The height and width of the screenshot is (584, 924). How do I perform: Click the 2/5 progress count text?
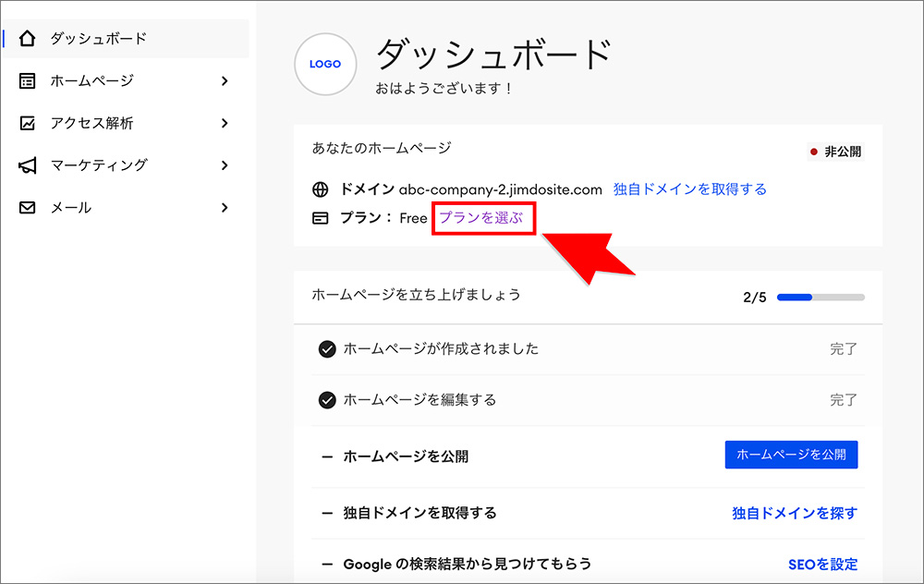(x=755, y=298)
